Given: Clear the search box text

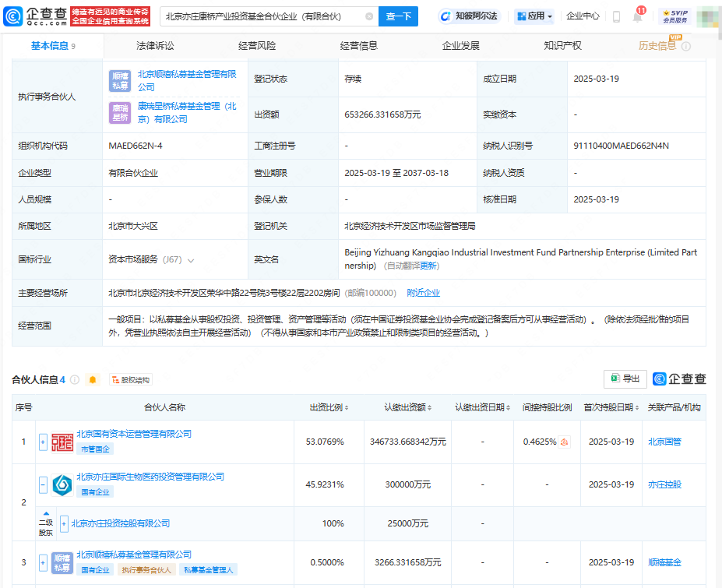Looking at the screenshot, I should point(369,16).
